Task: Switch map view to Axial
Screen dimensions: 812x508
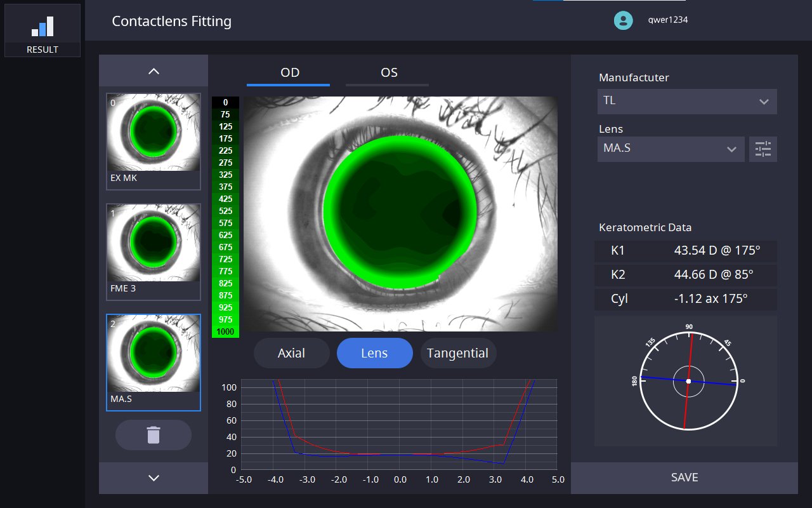Action: [x=292, y=353]
